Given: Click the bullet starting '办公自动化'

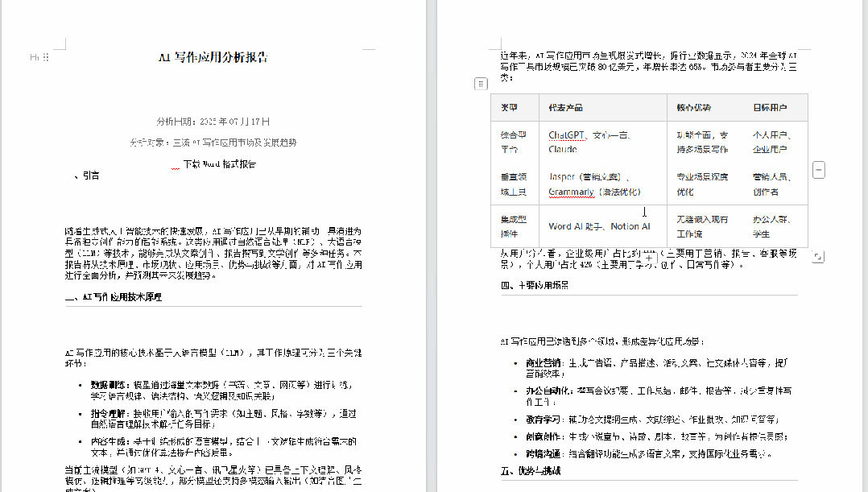Looking at the screenshot, I should point(659,396).
